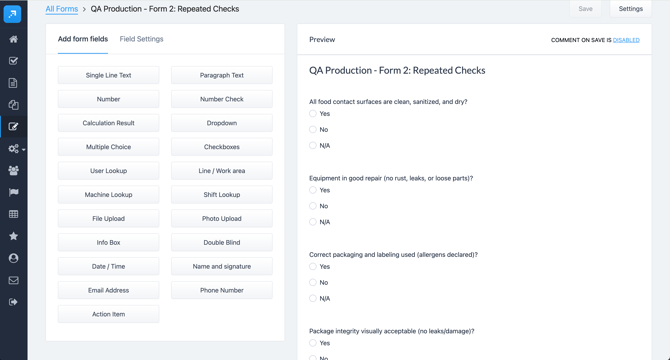670x360 pixels.
Task: Click the sign-out icon in sidebar
Action: tap(13, 302)
